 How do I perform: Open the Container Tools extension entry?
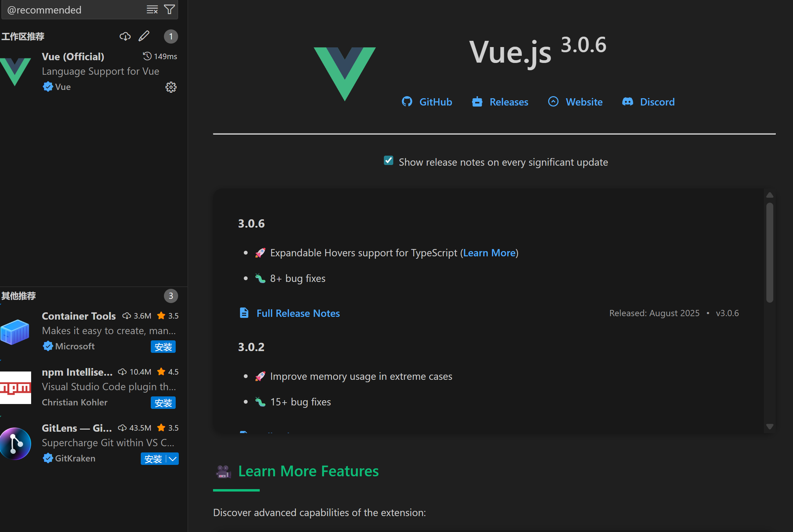pos(93,331)
